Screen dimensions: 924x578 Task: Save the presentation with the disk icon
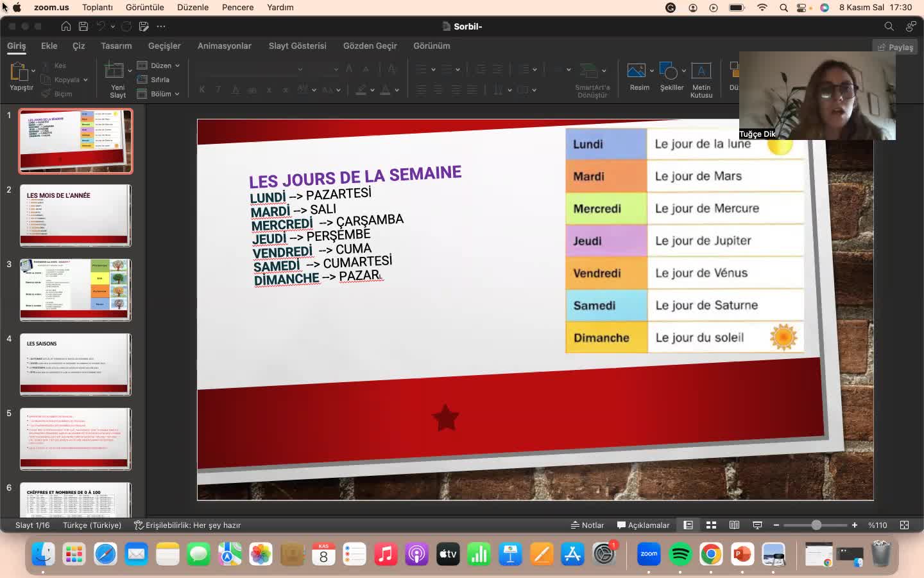[x=83, y=26]
